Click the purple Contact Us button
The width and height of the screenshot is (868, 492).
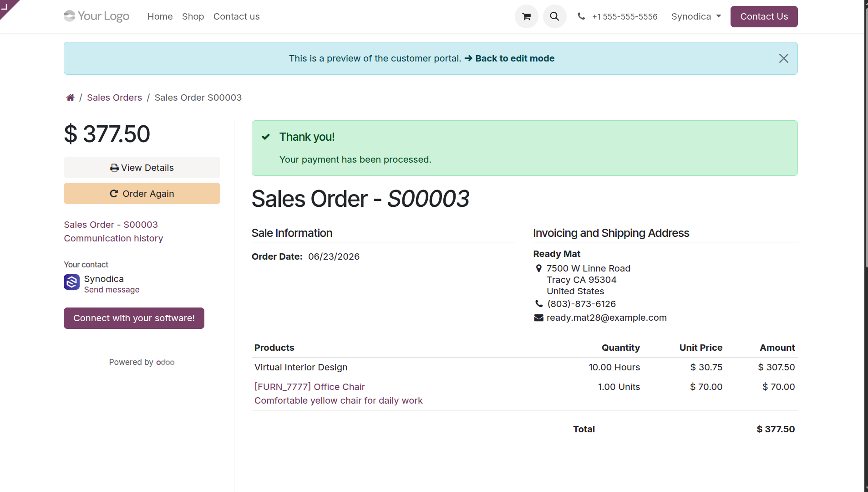point(764,16)
